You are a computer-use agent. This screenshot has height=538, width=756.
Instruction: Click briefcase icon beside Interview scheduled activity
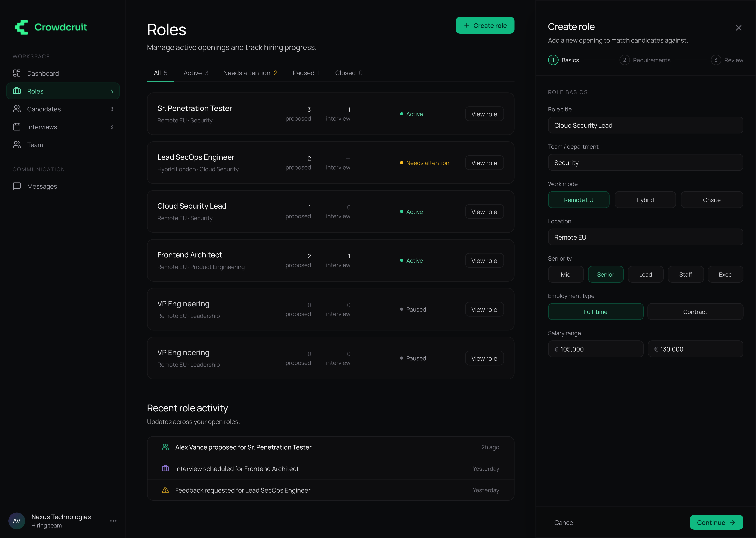[165, 468]
